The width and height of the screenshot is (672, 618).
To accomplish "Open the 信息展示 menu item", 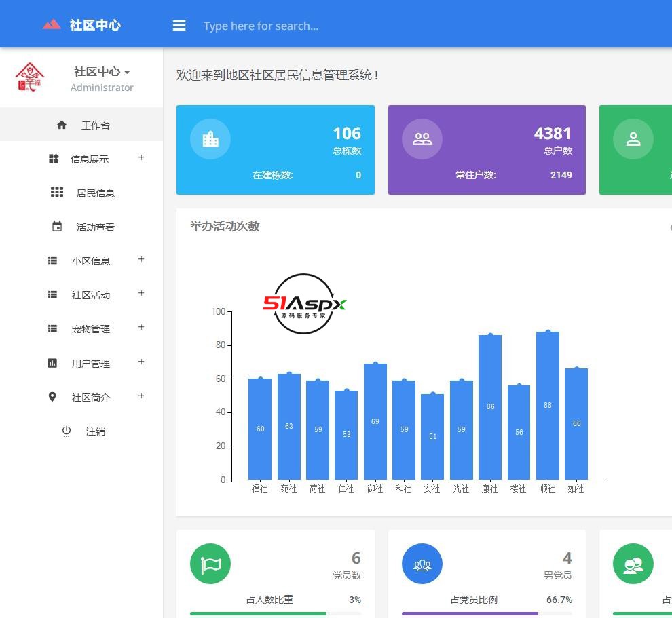I will (x=81, y=159).
